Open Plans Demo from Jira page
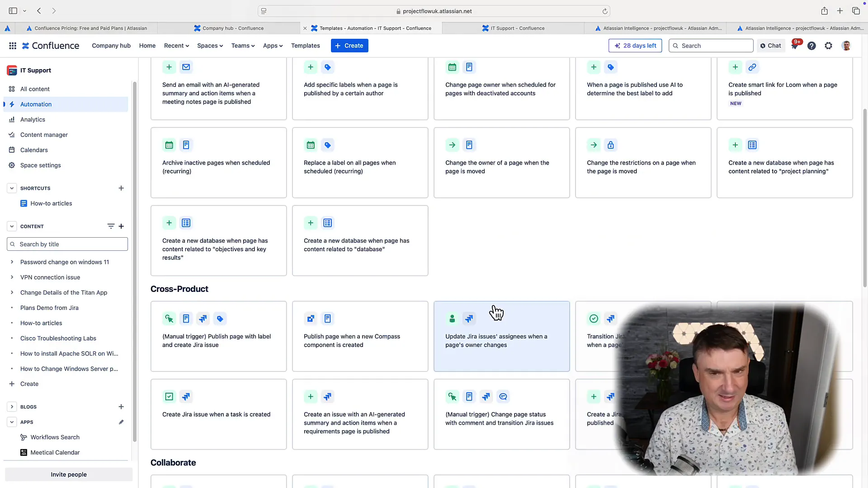This screenshot has height=488, width=868. coord(49,308)
